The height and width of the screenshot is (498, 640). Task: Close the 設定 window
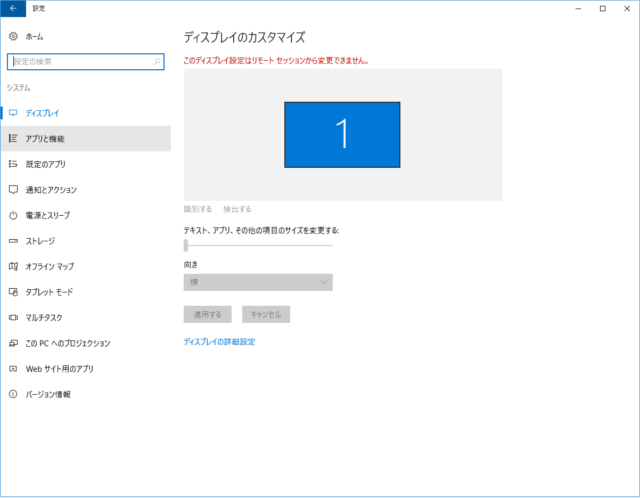tap(627, 9)
